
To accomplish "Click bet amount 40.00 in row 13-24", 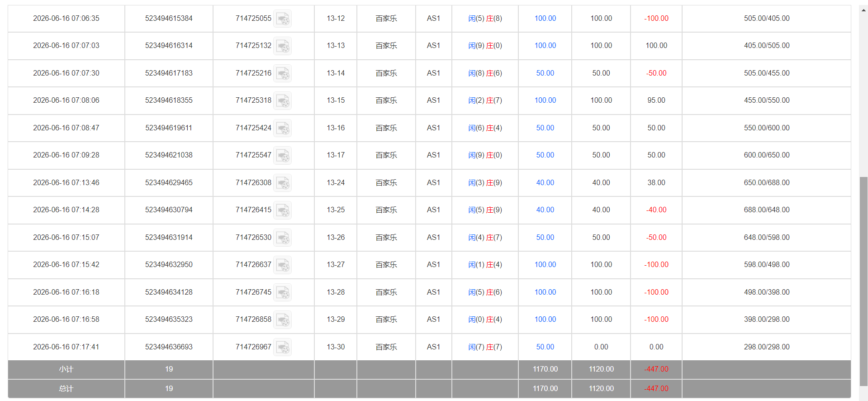I will point(545,183).
